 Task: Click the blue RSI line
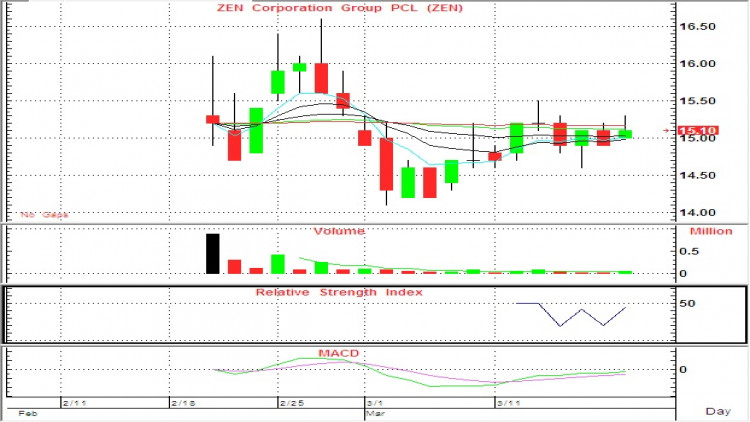pyautogui.click(x=571, y=314)
